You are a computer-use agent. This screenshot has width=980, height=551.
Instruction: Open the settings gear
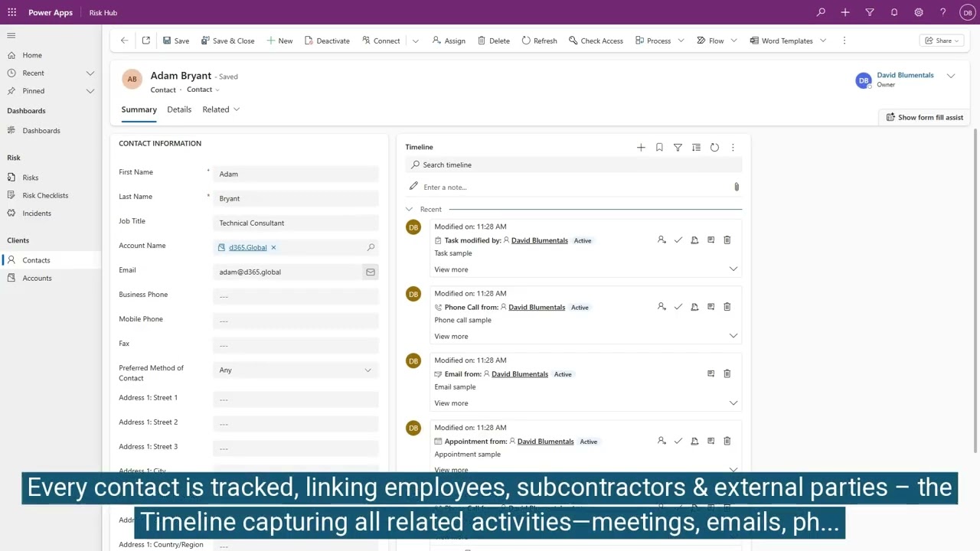pos(919,12)
